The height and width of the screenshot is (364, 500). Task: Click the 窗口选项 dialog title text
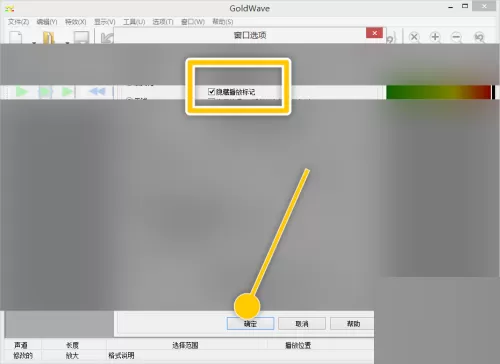pyautogui.click(x=250, y=35)
